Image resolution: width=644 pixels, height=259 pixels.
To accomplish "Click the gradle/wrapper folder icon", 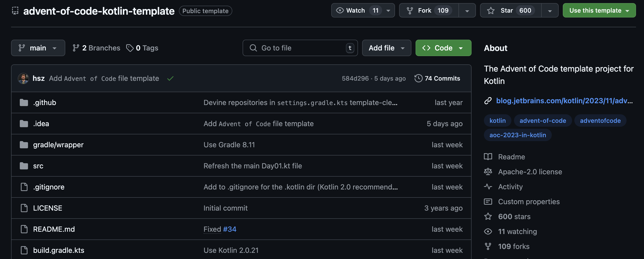I will (24, 145).
